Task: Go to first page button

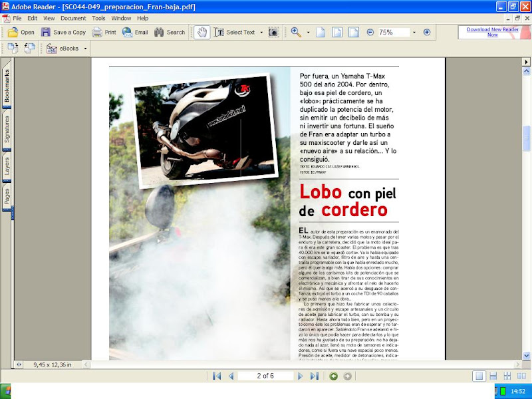Action: 217,376
